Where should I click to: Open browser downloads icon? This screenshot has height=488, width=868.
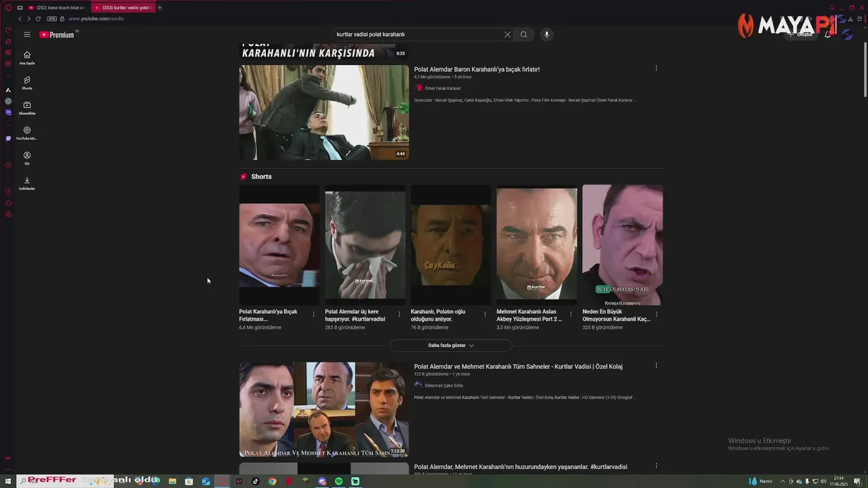[850, 19]
